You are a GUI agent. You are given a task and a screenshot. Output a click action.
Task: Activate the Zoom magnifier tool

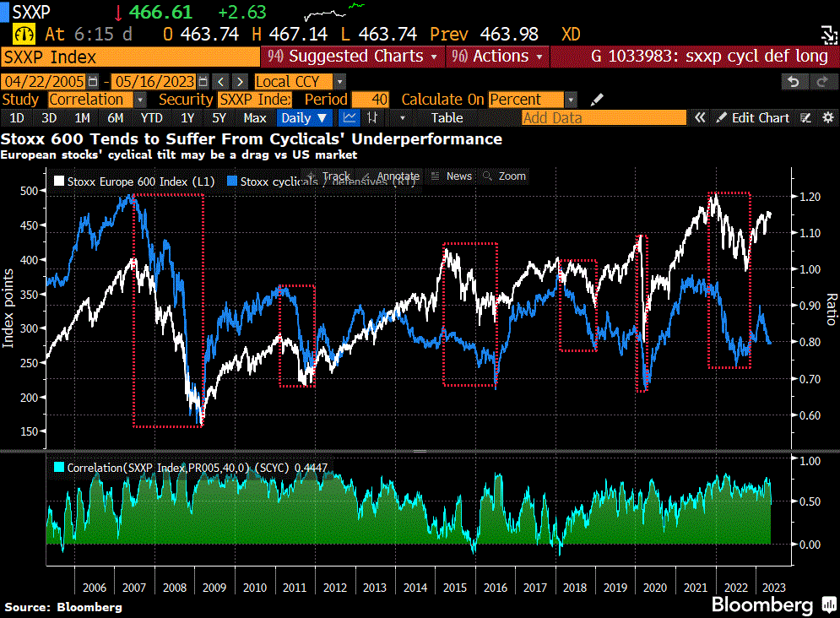point(505,176)
